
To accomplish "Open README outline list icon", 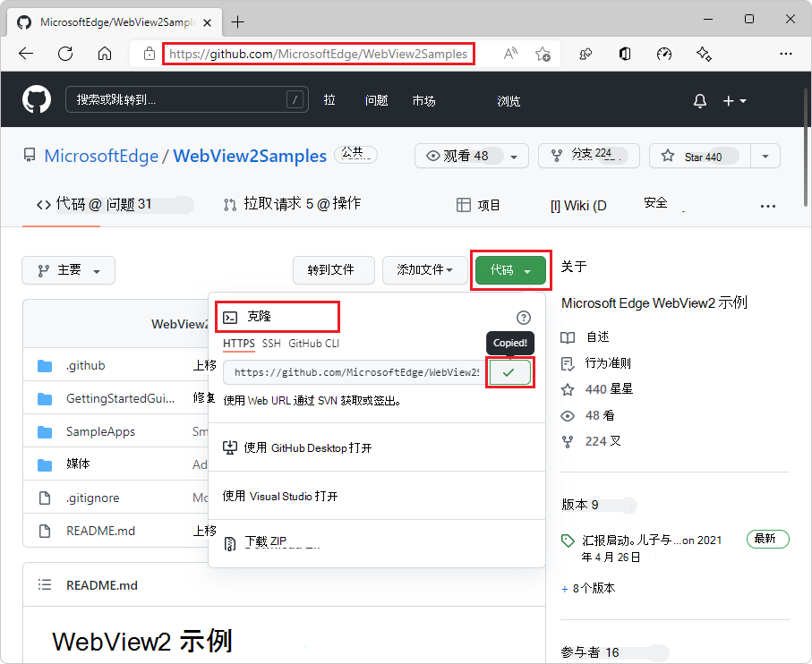I will click(45, 585).
